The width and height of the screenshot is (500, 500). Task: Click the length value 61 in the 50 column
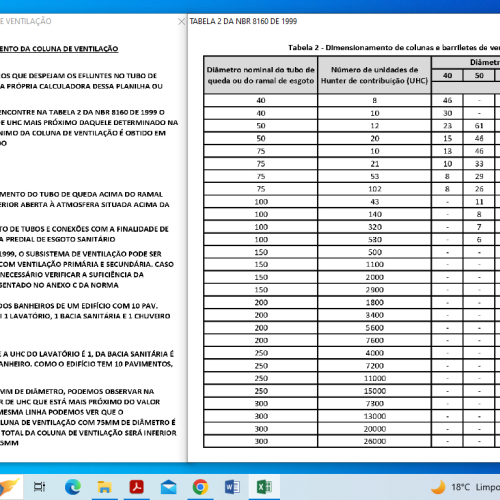pos(479,126)
